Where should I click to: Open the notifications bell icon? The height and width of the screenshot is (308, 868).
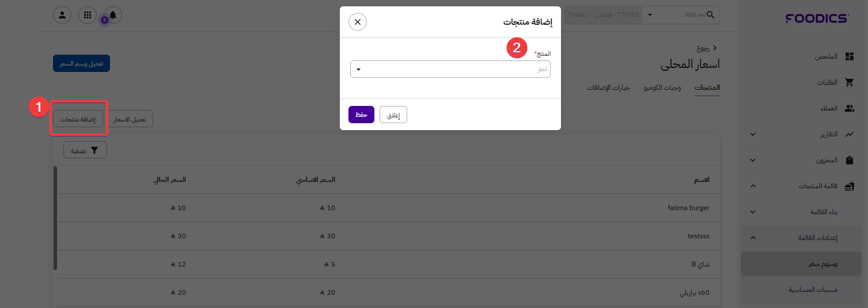[113, 15]
